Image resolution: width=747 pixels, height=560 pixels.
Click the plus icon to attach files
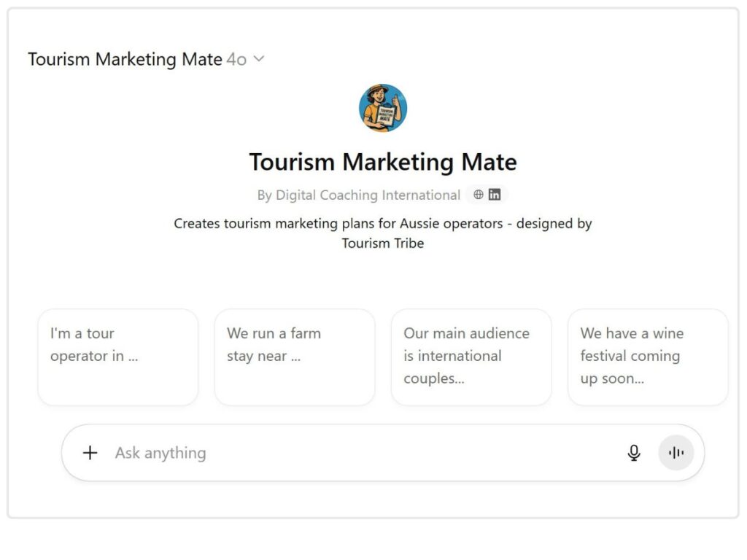click(90, 453)
